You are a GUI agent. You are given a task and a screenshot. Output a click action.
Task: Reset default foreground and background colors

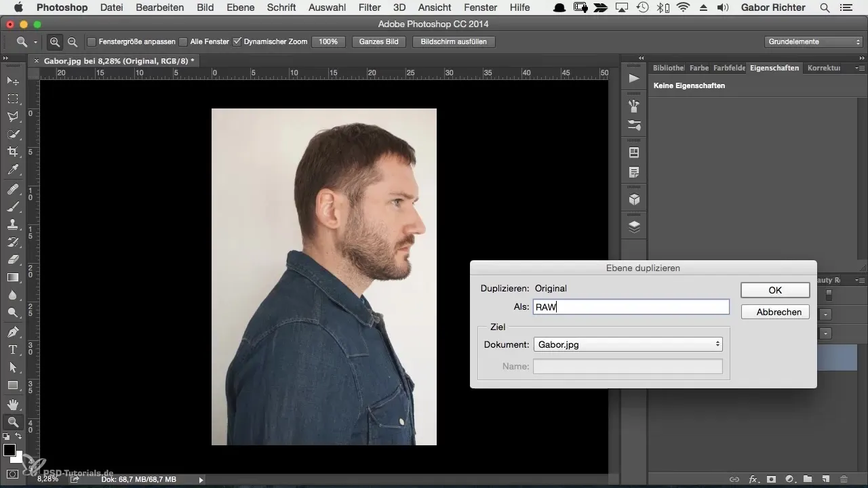click(6, 436)
